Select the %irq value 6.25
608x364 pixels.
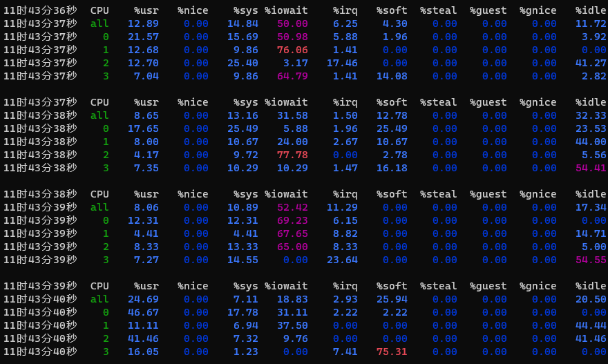pos(345,23)
